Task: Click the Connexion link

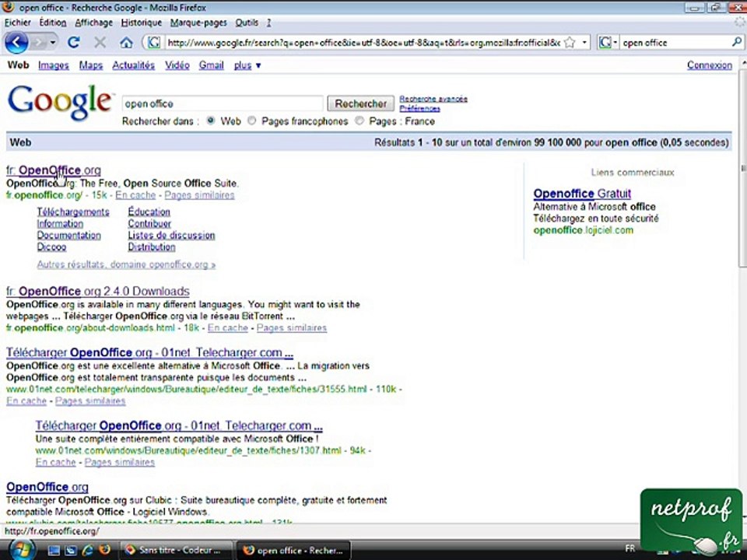Action: (709, 65)
